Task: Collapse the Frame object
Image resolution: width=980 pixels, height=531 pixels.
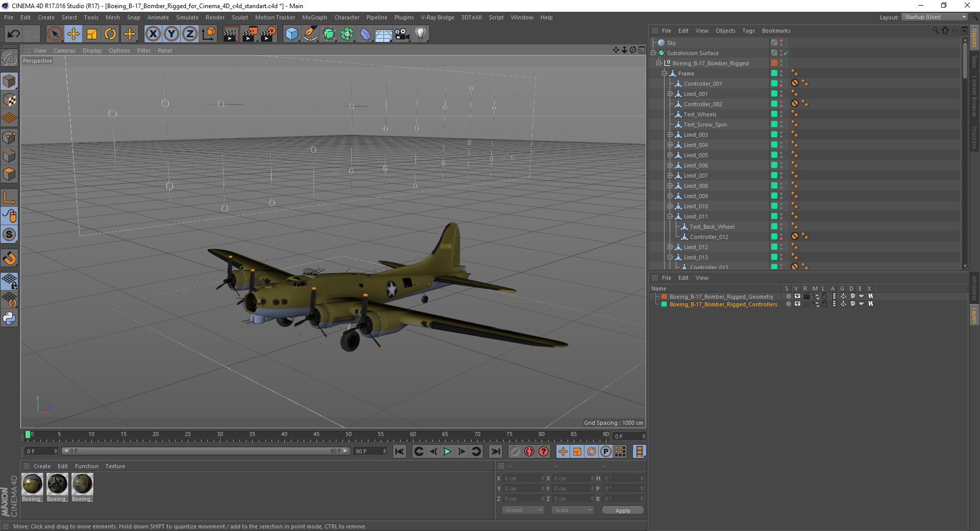Action: tap(665, 74)
